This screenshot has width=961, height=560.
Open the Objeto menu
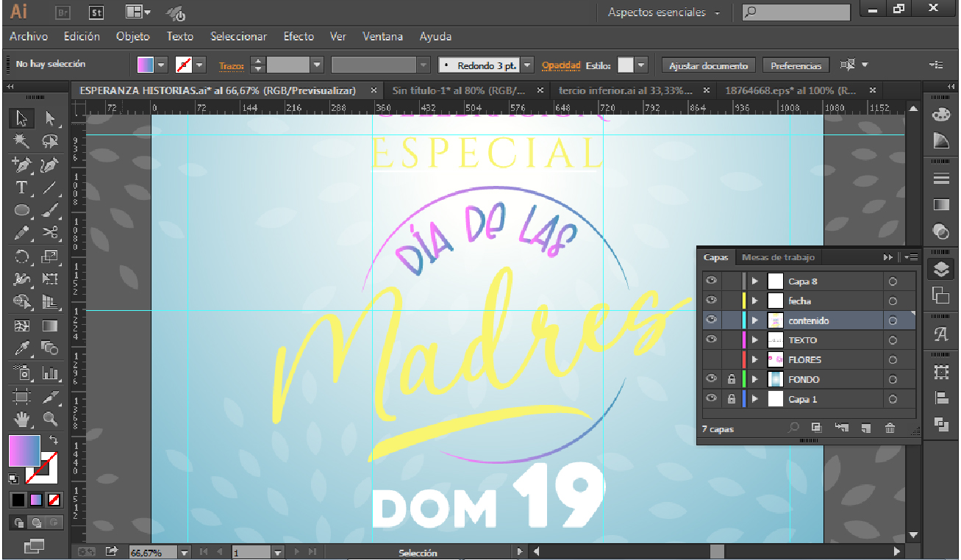coord(132,36)
